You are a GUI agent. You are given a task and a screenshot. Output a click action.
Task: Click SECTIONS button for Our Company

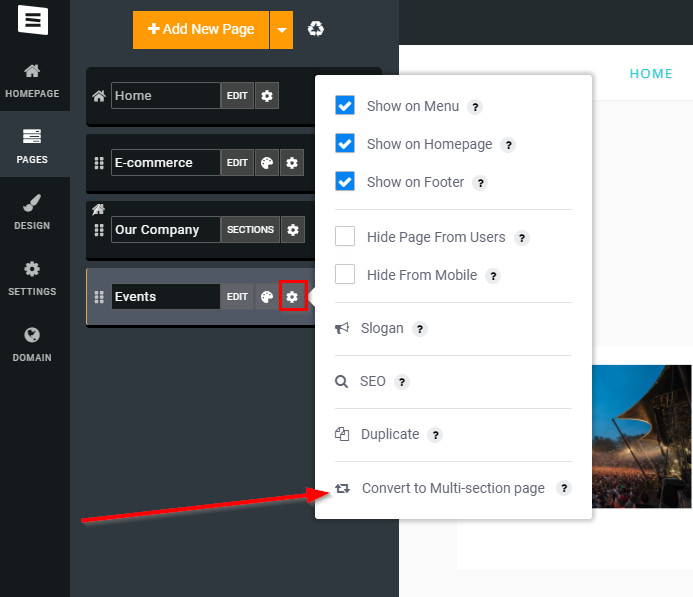pos(250,230)
